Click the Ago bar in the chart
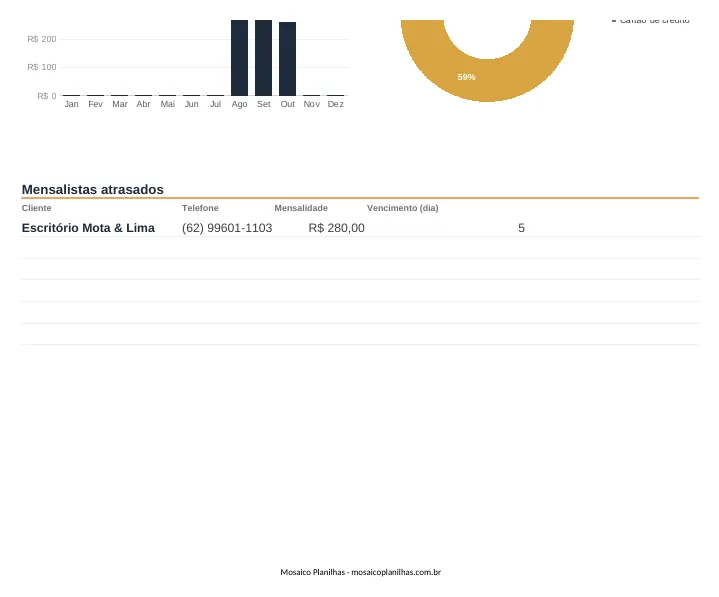The image size is (719, 597). (239, 58)
